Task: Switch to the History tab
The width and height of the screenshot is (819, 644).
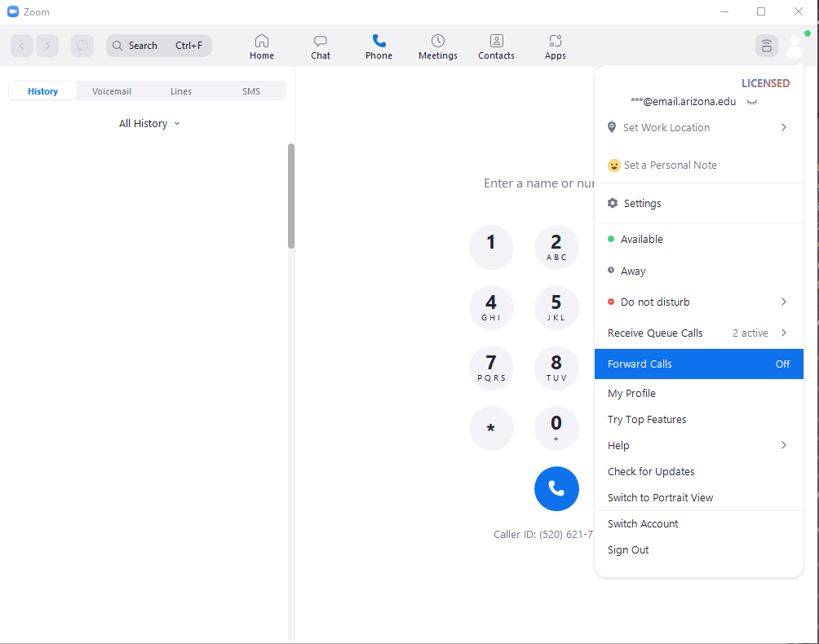Action: point(43,91)
